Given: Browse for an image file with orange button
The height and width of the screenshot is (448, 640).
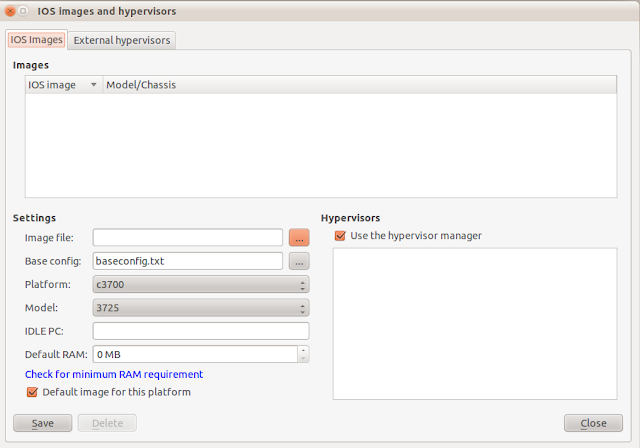Looking at the screenshot, I should pos(299,237).
